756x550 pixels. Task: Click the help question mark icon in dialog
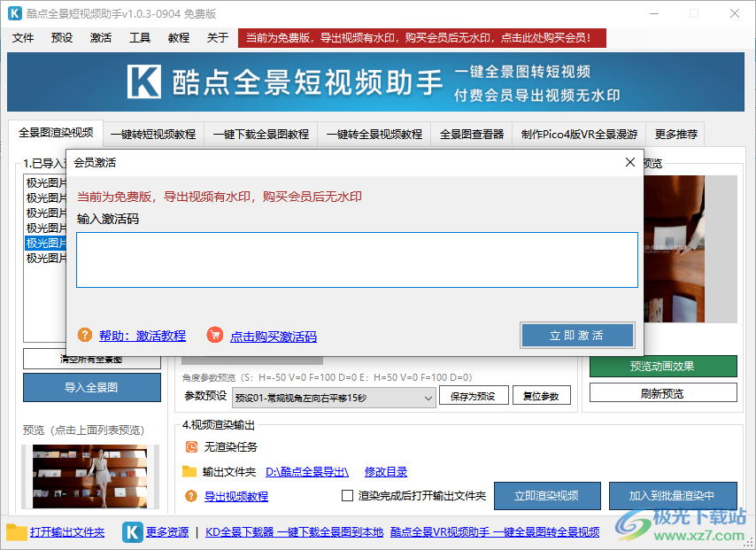(85, 335)
